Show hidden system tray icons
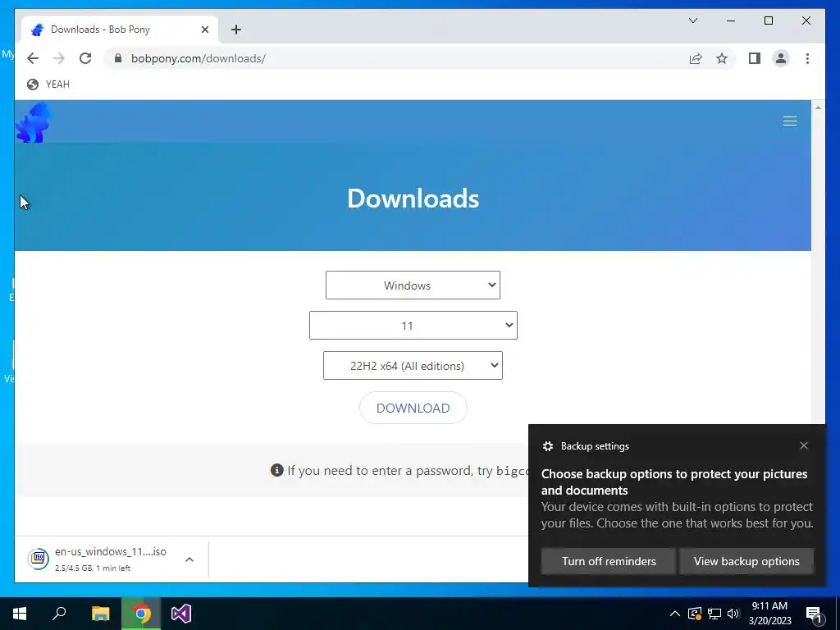This screenshot has width=840, height=630. 675,614
